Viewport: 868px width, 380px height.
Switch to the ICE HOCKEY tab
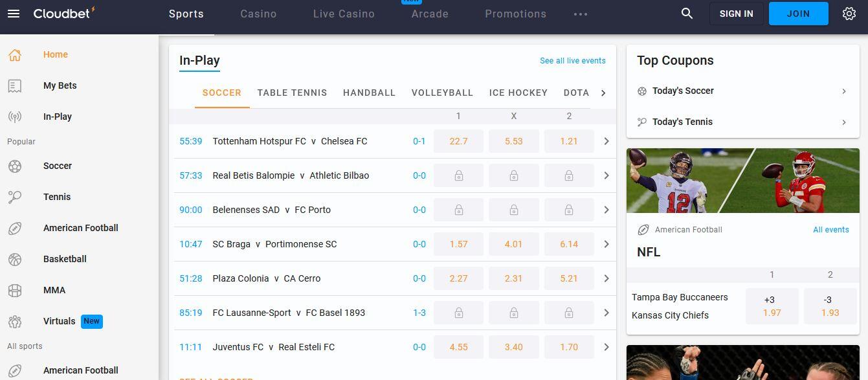[x=518, y=93]
